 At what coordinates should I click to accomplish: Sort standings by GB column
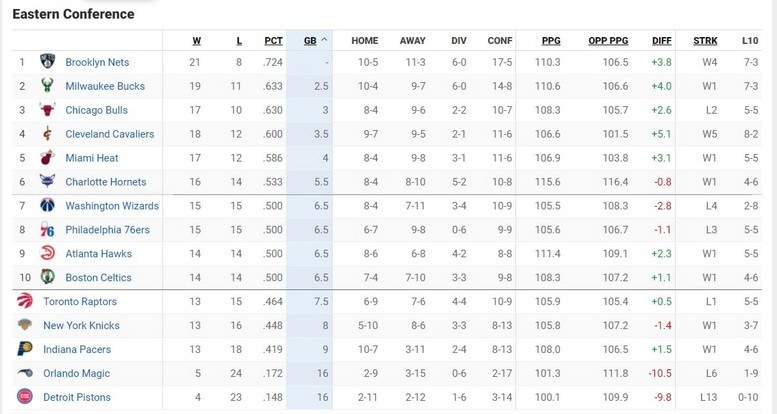point(310,41)
